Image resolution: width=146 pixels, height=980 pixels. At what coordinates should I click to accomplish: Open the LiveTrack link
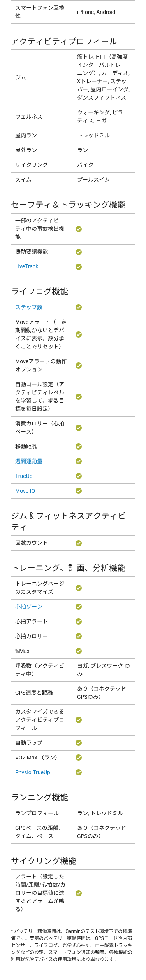26,266
